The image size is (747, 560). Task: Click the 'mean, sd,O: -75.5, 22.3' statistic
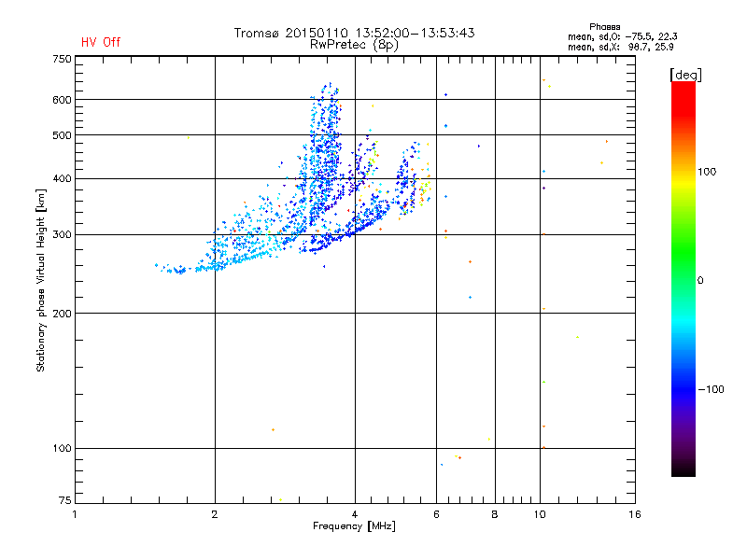tap(623, 36)
